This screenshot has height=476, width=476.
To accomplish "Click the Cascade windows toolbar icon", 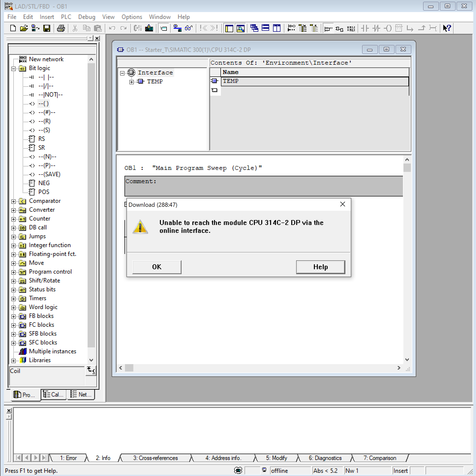I will [254, 28].
